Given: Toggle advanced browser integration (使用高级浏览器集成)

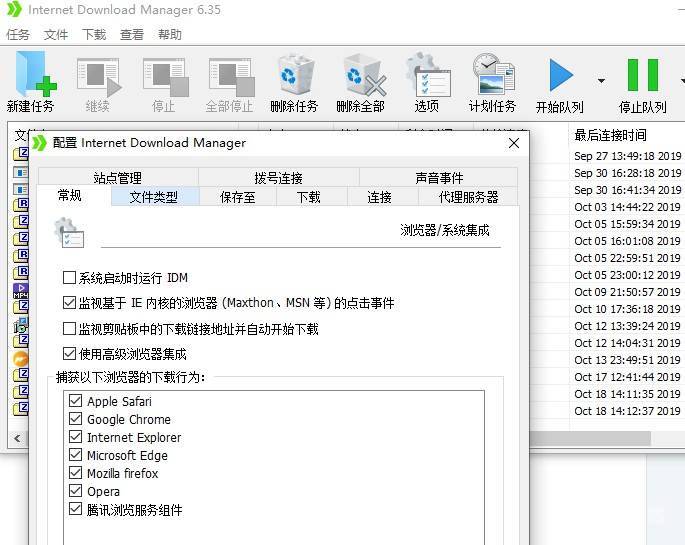Looking at the screenshot, I should (69, 353).
